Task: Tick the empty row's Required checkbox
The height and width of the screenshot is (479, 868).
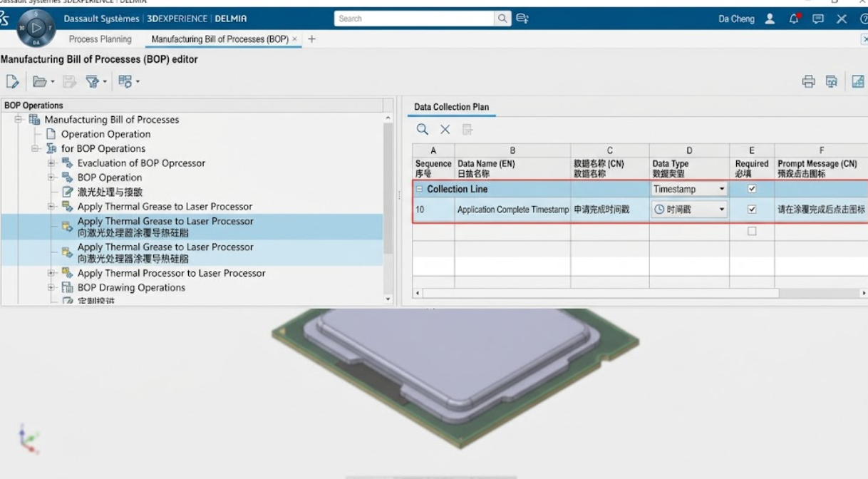Action: [752, 231]
